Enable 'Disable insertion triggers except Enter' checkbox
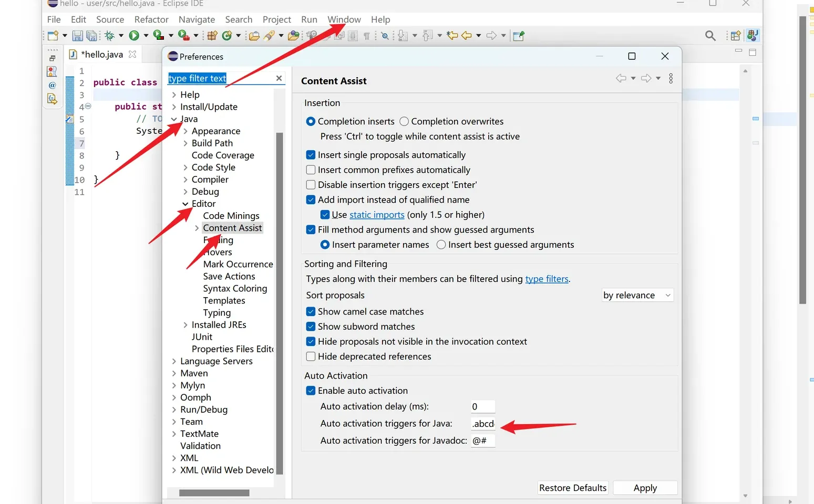Screen dimensions: 814x504 pyautogui.click(x=311, y=185)
